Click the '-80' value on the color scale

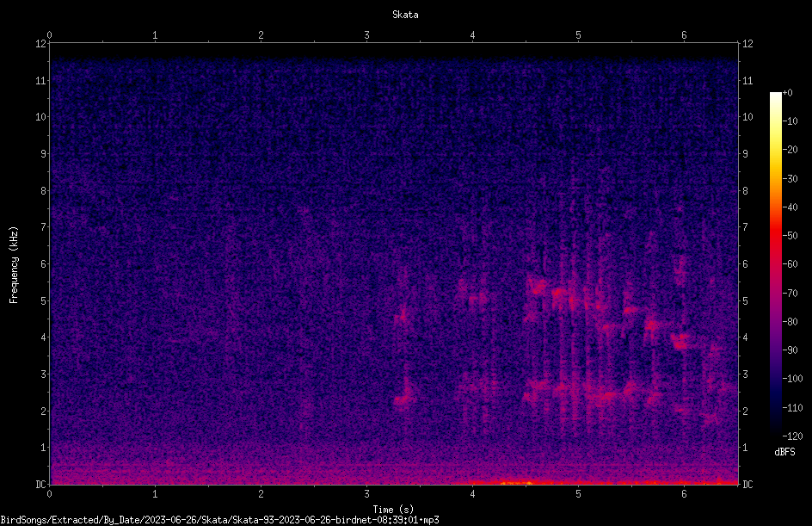click(790, 322)
